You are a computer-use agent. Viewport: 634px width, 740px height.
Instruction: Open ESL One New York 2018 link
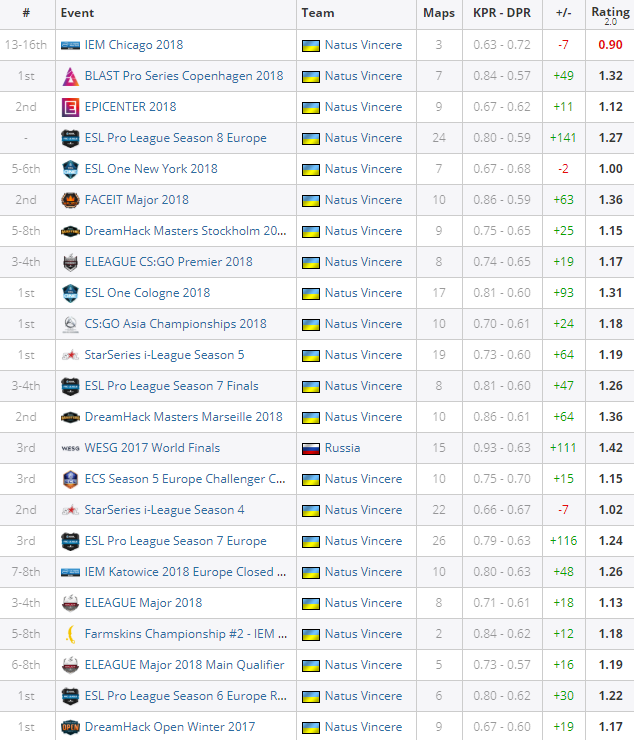point(151,169)
